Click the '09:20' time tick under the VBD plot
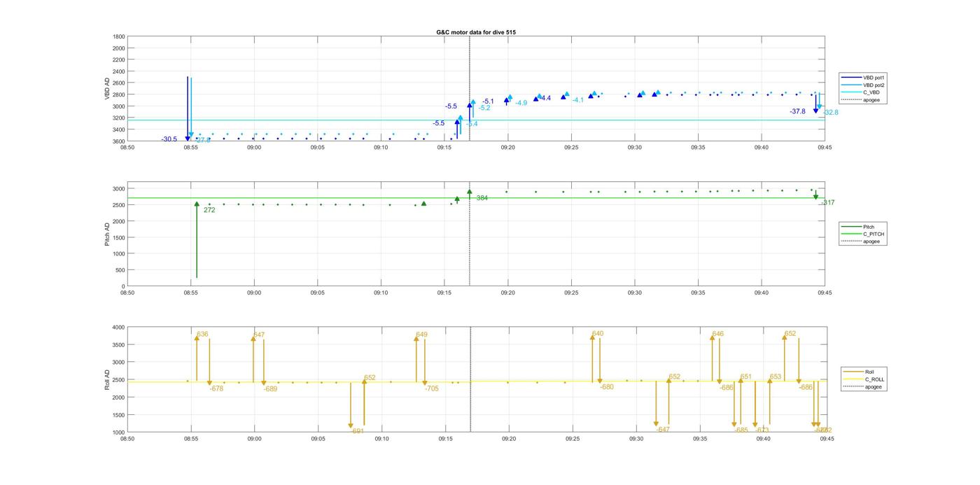The height and width of the screenshot is (485, 980). click(508, 148)
